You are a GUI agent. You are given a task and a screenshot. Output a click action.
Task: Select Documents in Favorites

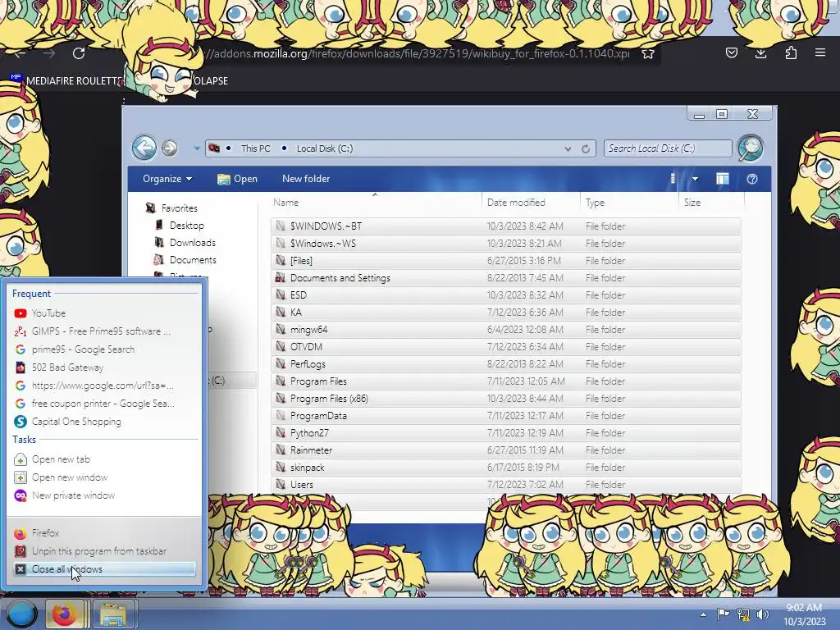193,260
